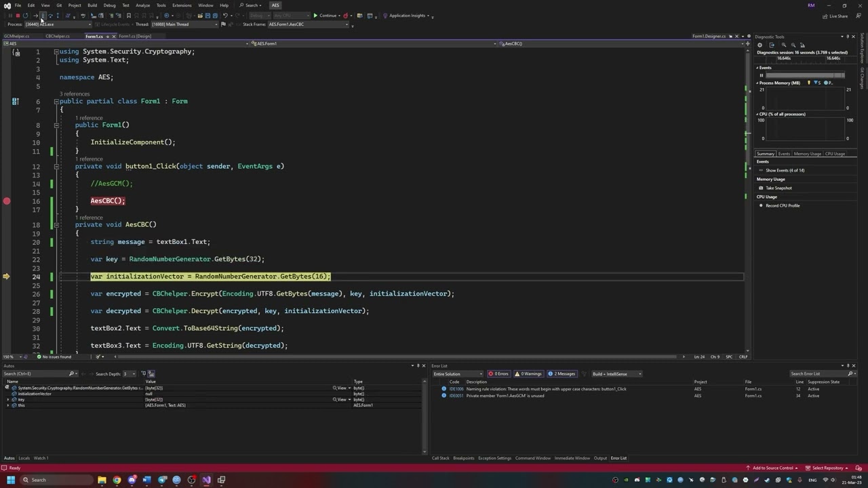Switch to the Breakpoints tab
The image size is (868, 488).
464,458
